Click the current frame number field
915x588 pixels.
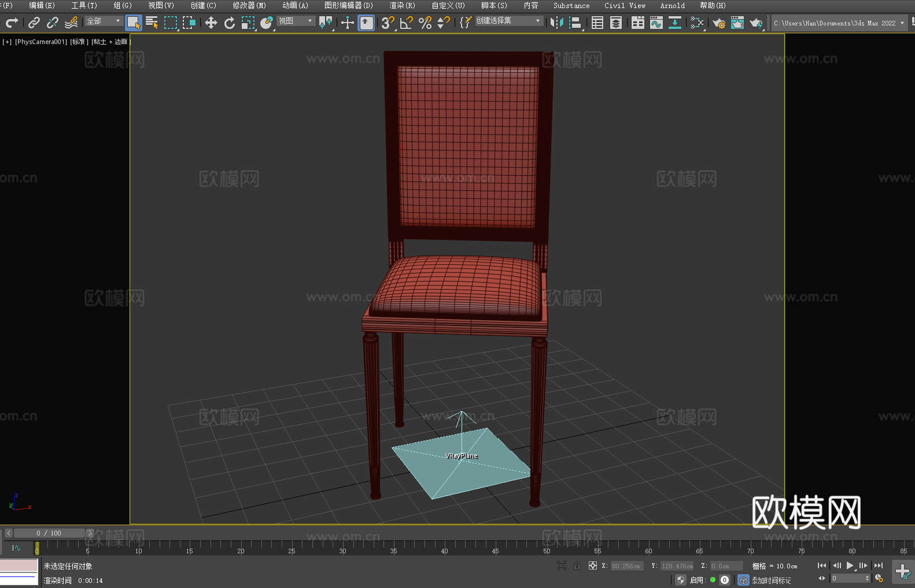850,578
